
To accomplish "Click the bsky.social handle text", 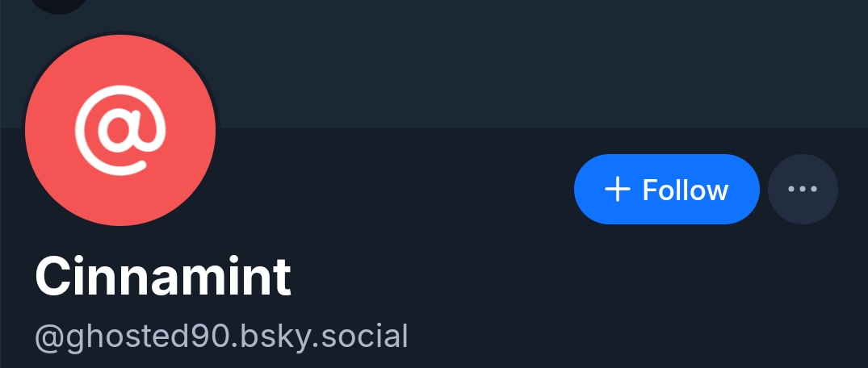I will 221,336.
